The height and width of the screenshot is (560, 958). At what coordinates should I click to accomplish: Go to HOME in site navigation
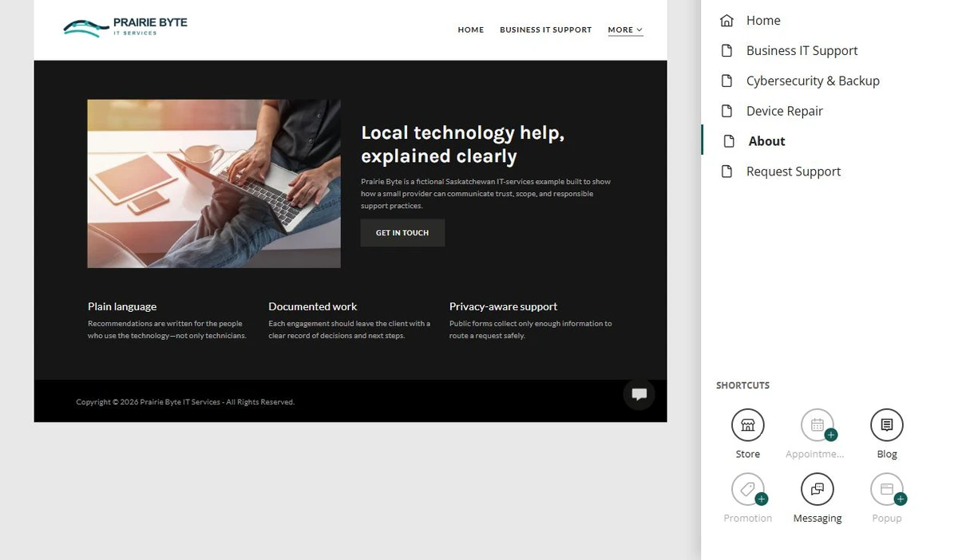click(471, 30)
